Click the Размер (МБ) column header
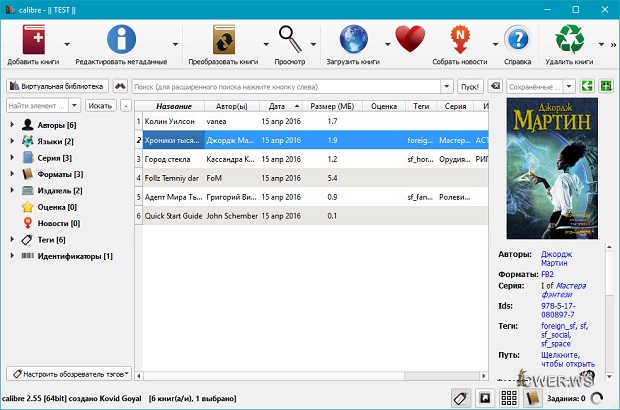 click(x=330, y=105)
